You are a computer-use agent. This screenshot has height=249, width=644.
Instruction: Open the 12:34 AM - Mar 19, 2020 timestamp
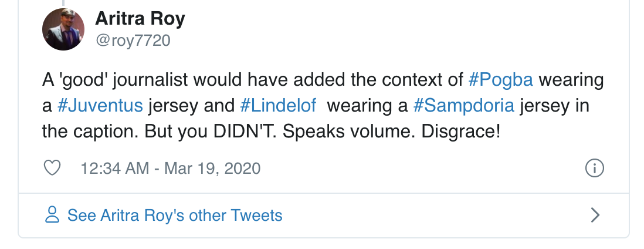pyautogui.click(x=170, y=169)
